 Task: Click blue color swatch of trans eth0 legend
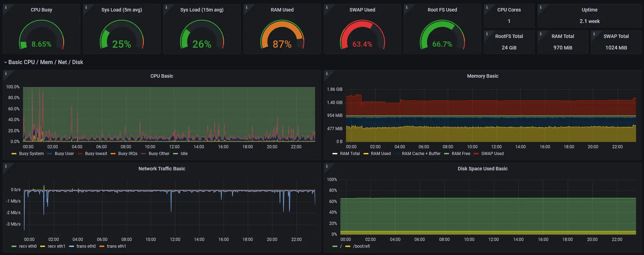tap(72, 246)
